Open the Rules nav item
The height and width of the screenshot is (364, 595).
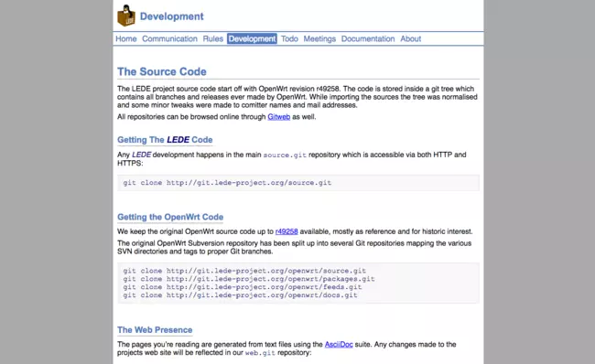click(213, 38)
